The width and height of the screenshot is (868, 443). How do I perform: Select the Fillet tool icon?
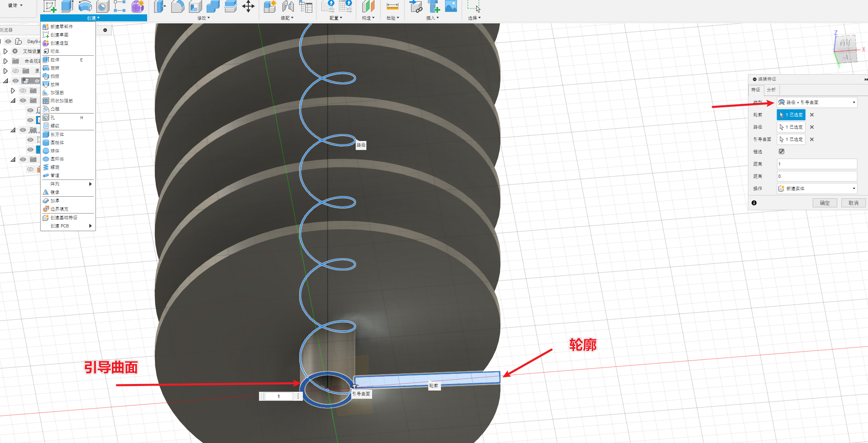(177, 7)
